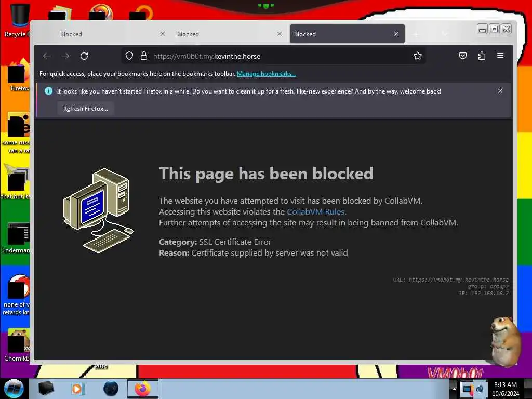Image resolution: width=532 pixels, height=399 pixels.
Task: Show hidden system tray icons
Action: pos(454,389)
